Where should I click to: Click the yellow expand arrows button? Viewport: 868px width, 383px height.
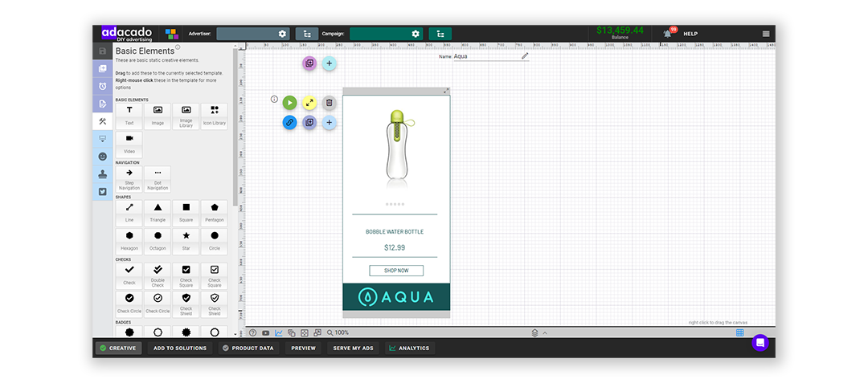tap(309, 103)
